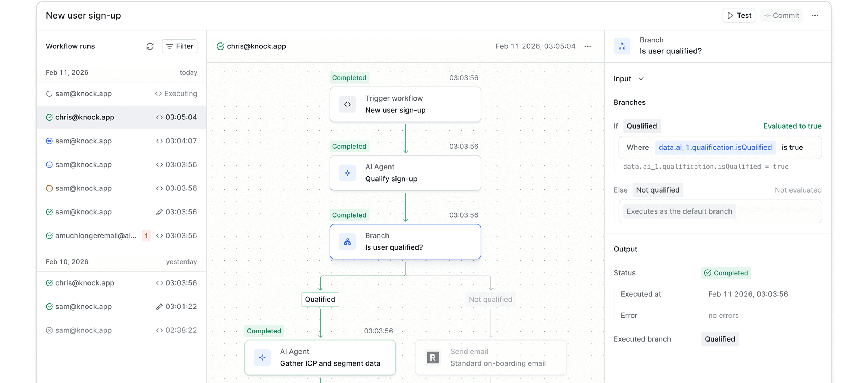Open the top-right more options ellipsis
Image resolution: width=868 pixels, height=383 pixels.
(815, 16)
